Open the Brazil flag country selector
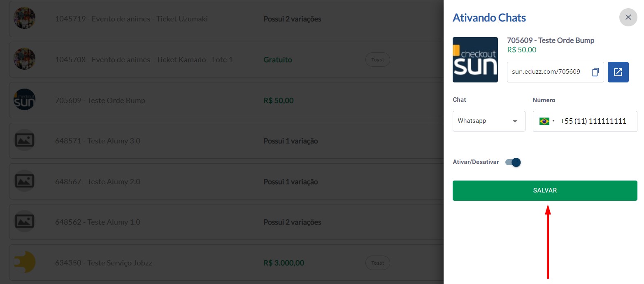The height and width of the screenshot is (284, 644). [x=547, y=121]
